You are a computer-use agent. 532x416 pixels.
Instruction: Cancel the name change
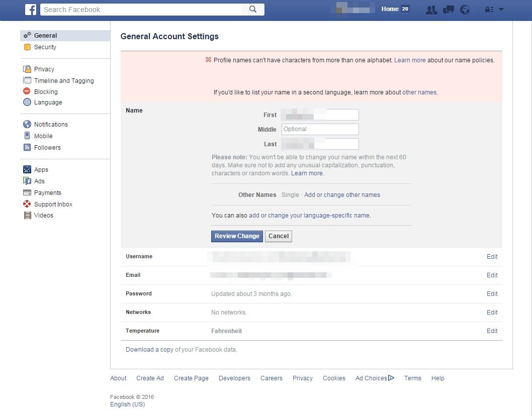(279, 236)
